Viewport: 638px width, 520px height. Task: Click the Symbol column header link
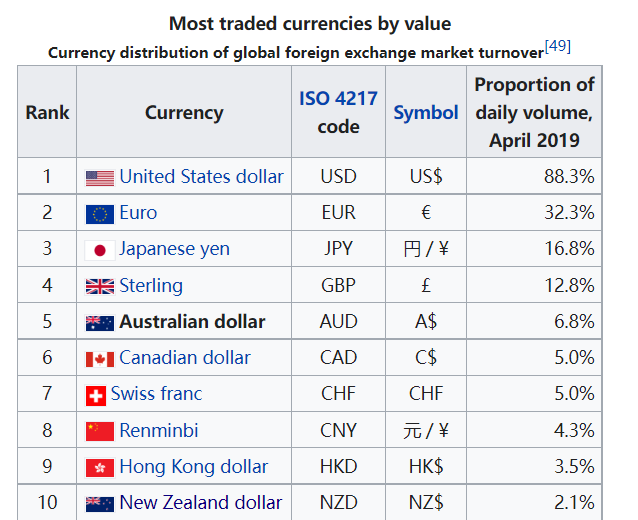pyautogui.click(x=426, y=113)
